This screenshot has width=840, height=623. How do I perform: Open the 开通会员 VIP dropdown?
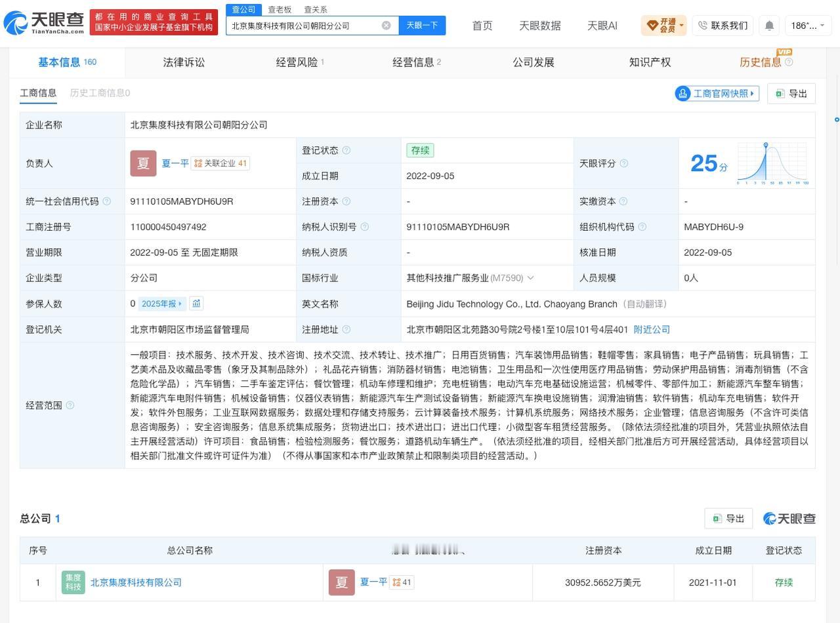coord(664,26)
